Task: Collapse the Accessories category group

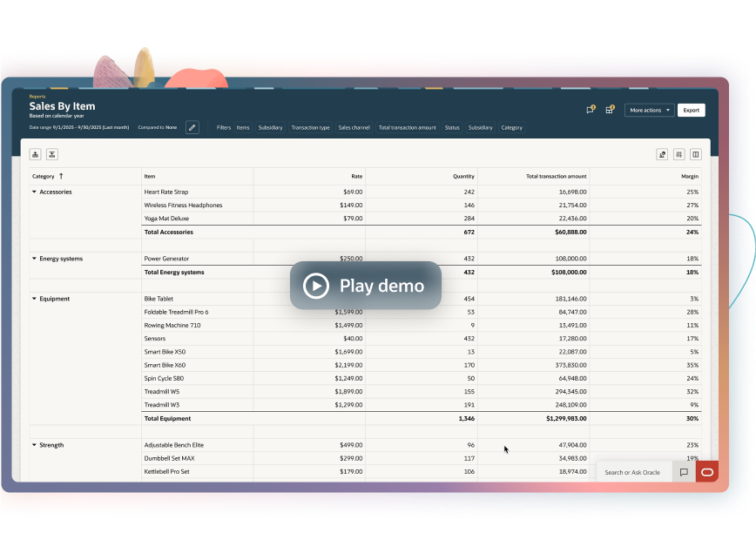Action: pyautogui.click(x=35, y=192)
